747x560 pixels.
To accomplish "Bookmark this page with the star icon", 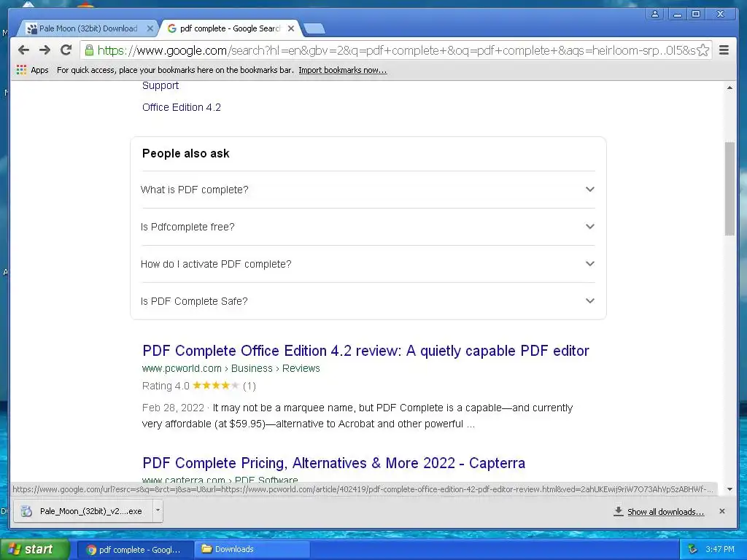I will tap(703, 50).
